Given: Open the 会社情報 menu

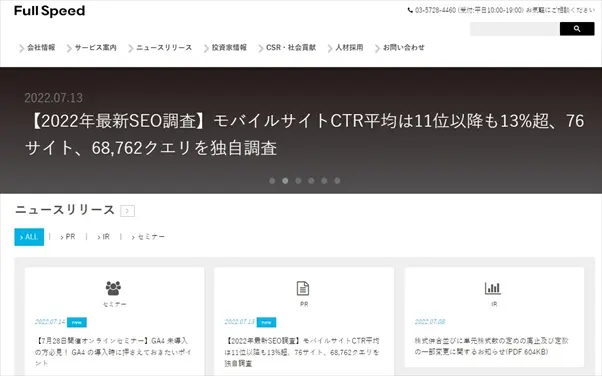Looking at the screenshot, I should pyautogui.click(x=41, y=48).
